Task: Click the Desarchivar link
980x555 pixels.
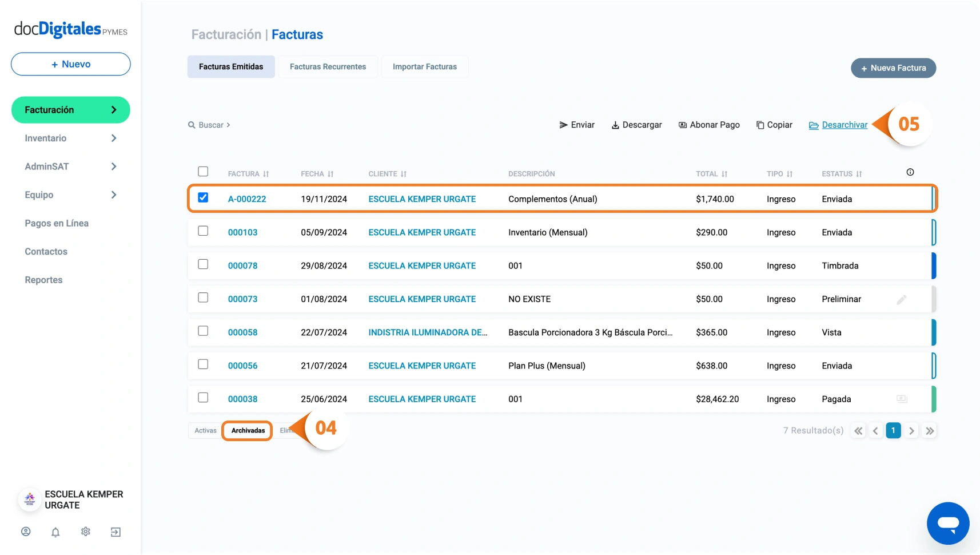Action: tap(838, 125)
